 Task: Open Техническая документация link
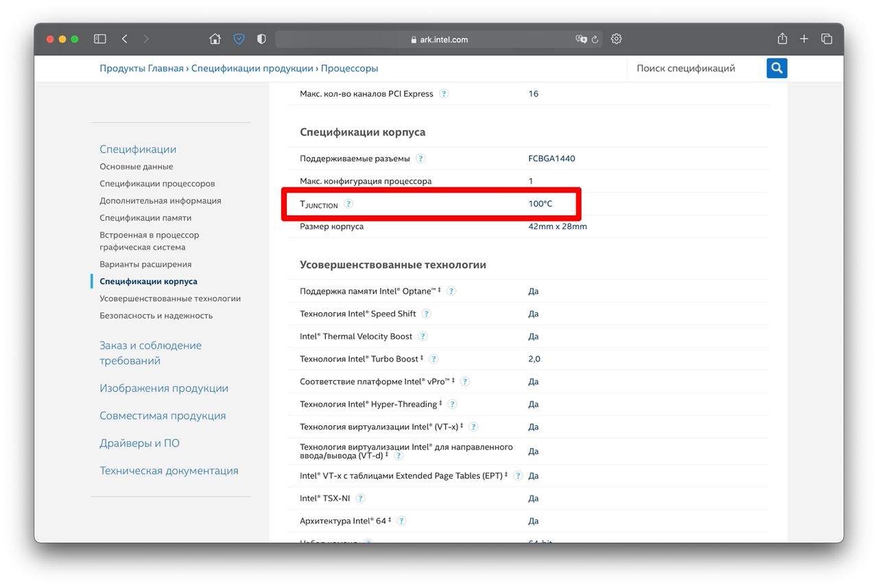click(169, 471)
